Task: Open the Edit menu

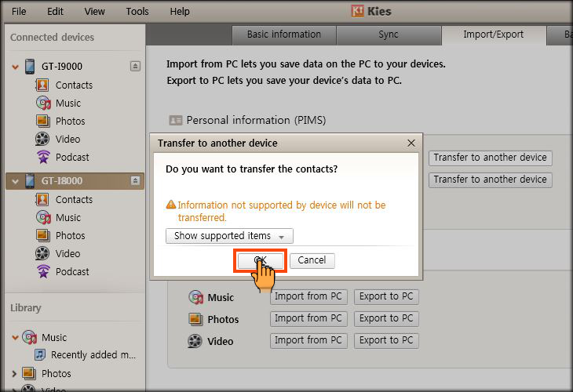Action: [x=55, y=11]
